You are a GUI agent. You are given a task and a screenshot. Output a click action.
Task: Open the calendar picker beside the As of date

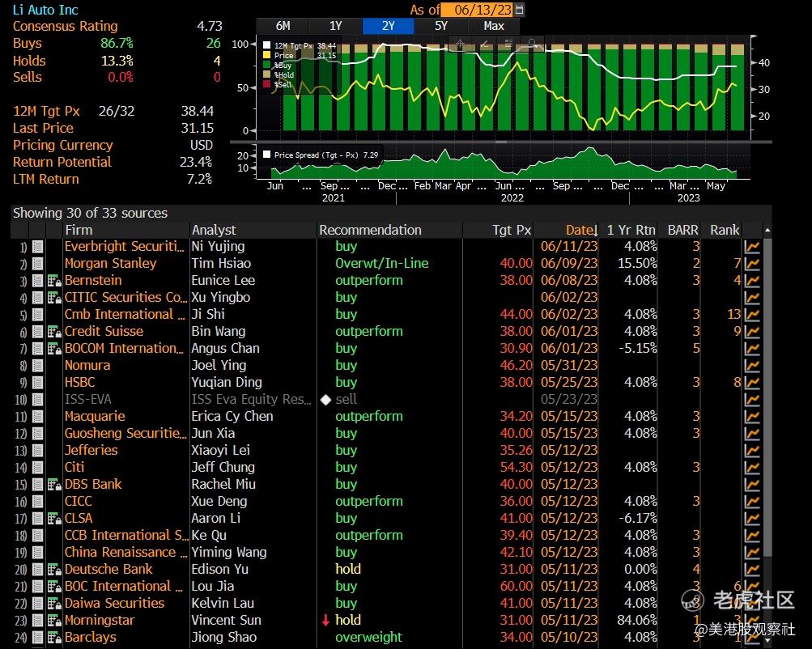(x=520, y=10)
